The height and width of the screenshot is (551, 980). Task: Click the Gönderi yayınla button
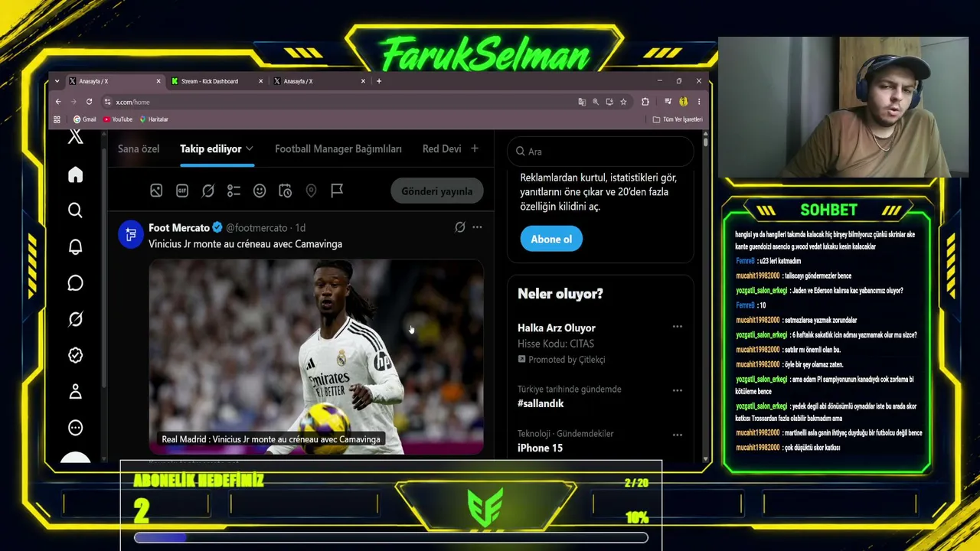pyautogui.click(x=437, y=191)
